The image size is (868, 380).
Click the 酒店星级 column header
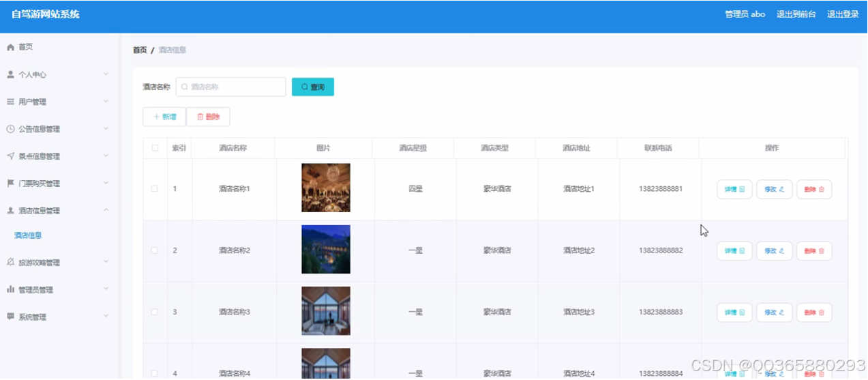413,148
